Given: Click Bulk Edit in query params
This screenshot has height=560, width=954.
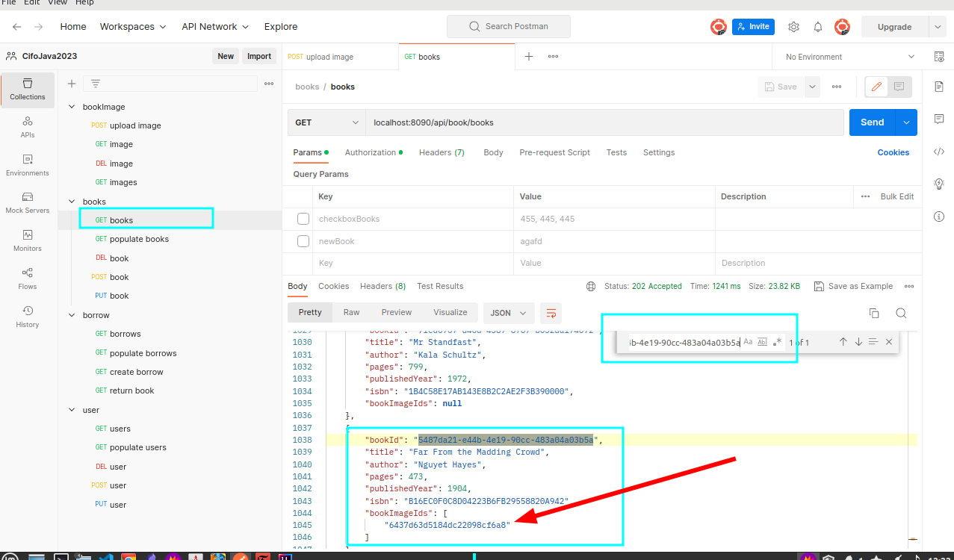Looking at the screenshot, I should (896, 196).
